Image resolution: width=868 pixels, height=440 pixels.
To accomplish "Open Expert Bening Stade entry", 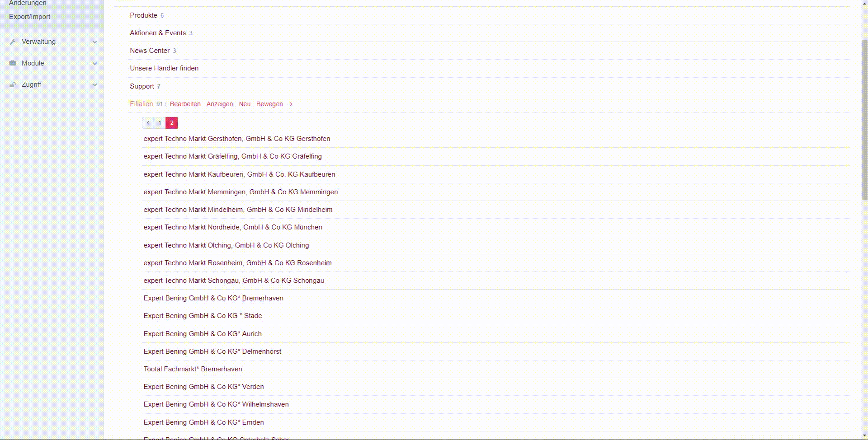I will 203,316.
